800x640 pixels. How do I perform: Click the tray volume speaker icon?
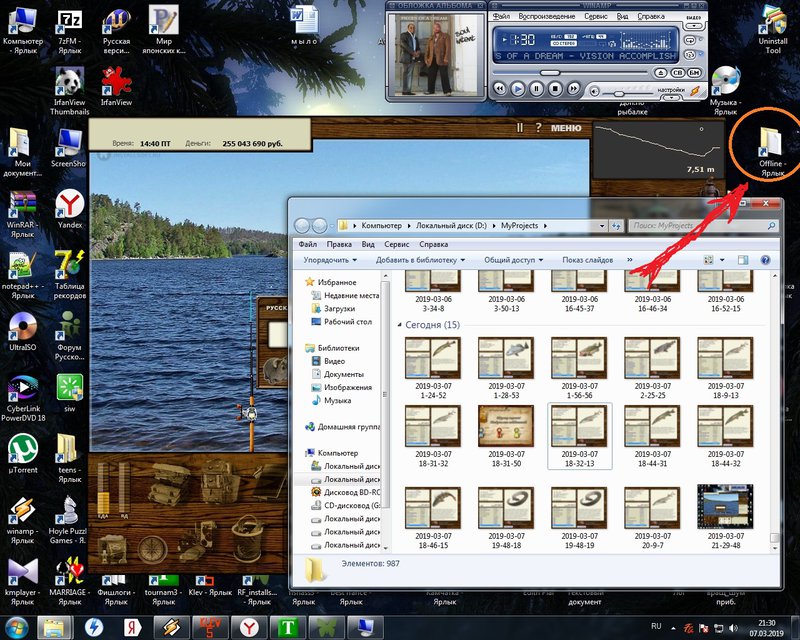(x=733, y=628)
